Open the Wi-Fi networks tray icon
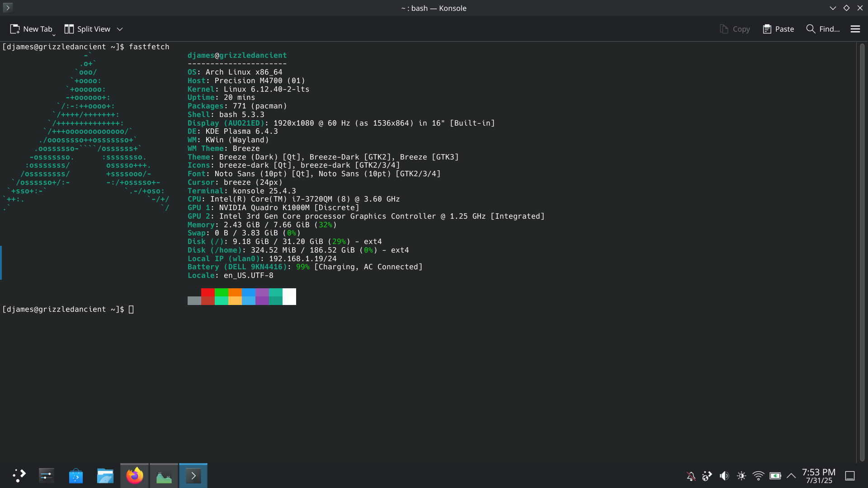 (759, 476)
